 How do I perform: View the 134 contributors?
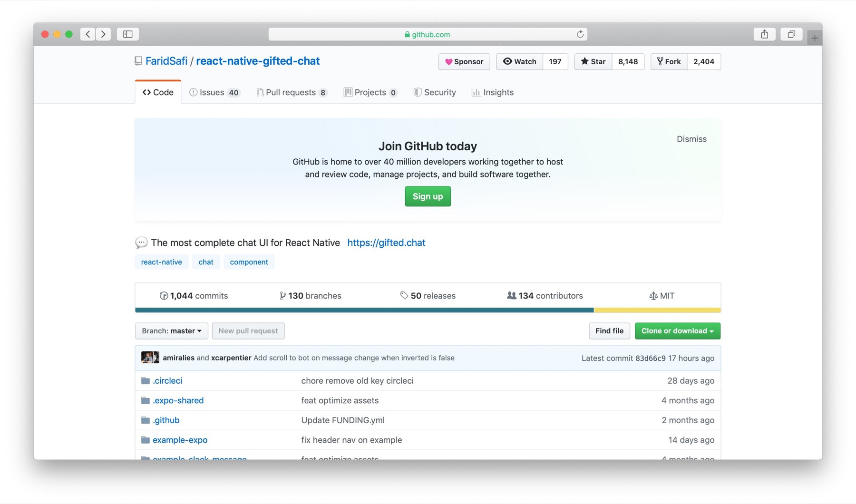pos(545,296)
